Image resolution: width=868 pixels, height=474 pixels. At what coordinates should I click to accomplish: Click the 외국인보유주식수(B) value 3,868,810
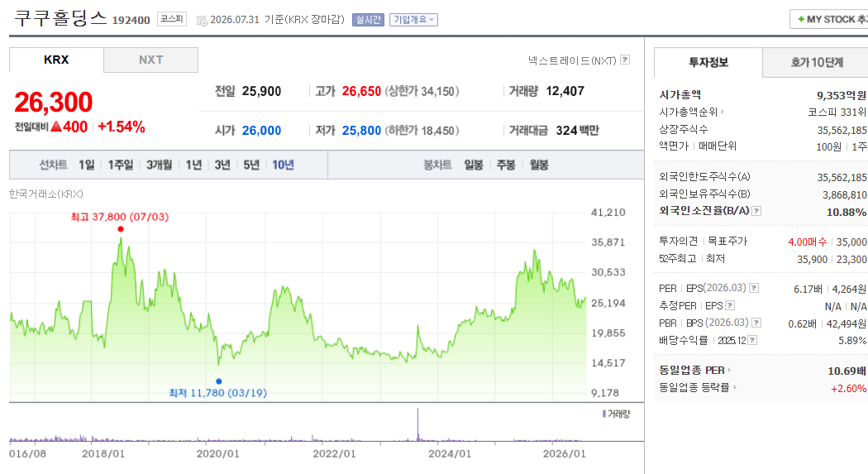coord(845,195)
